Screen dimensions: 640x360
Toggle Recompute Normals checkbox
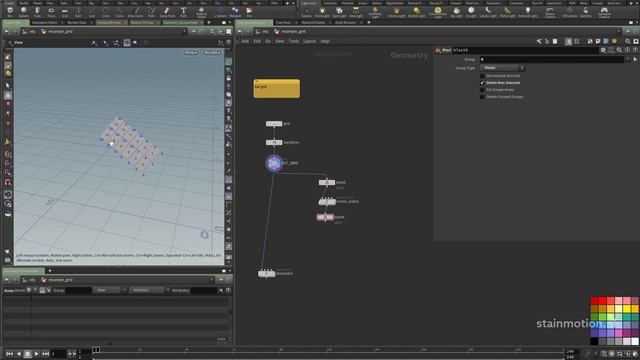point(482,76)
